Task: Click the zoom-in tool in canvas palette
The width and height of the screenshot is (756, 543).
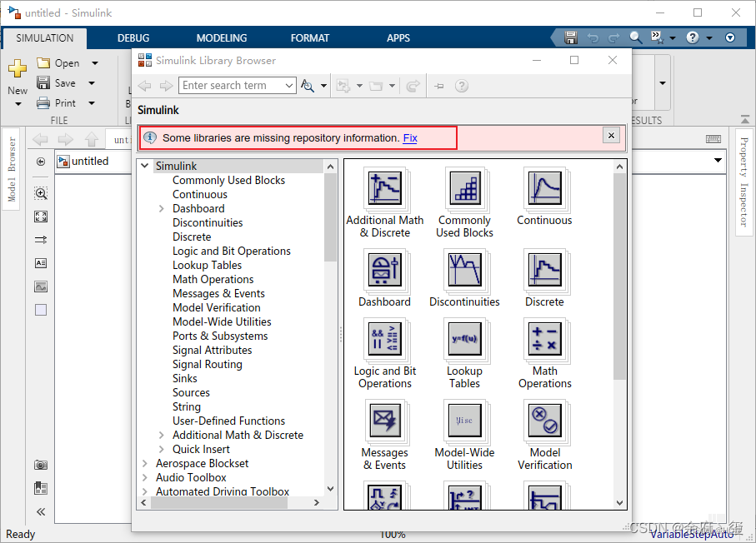Action: click(x=41, y=193)
